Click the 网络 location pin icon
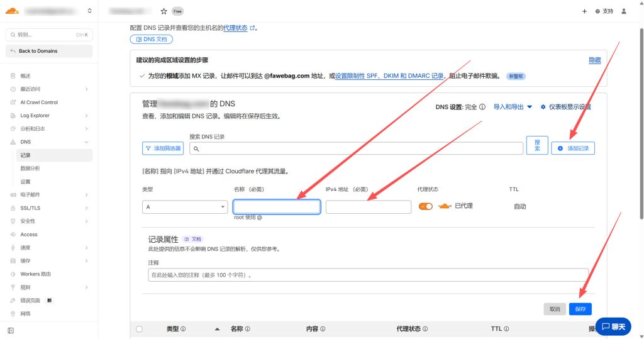Viewport: 644px width, 339px height. [13, 313]
